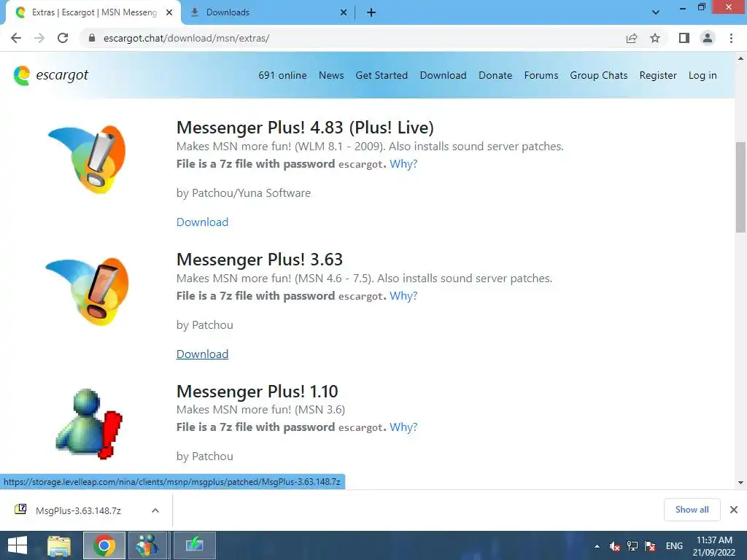Click the address bar URL
This screenshot has height=560, width=747.
(186, 38)
